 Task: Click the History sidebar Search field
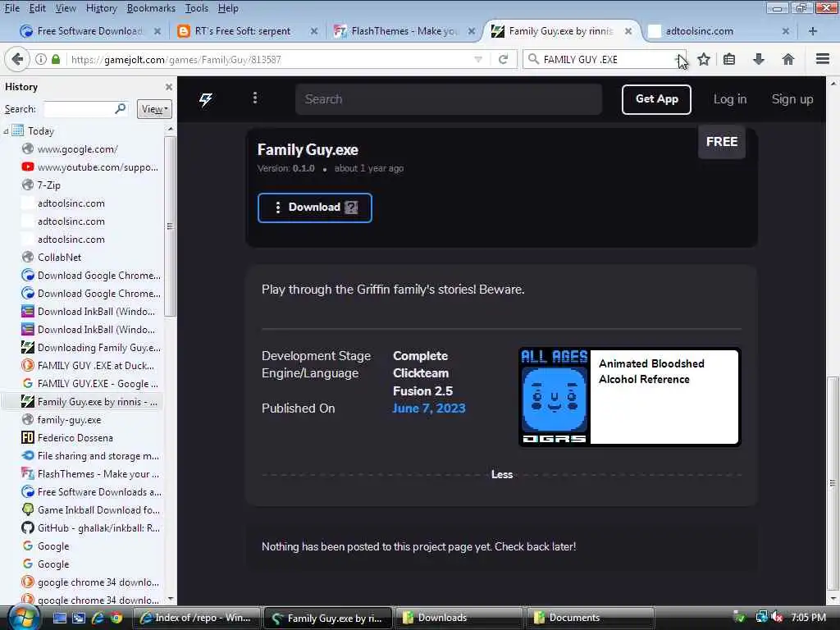(85, 109)
